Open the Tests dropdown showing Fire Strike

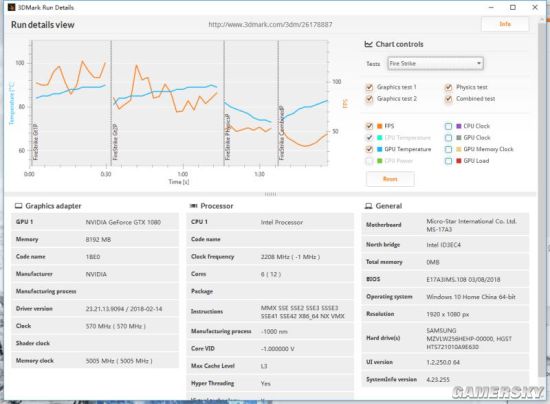click(435, 63)
